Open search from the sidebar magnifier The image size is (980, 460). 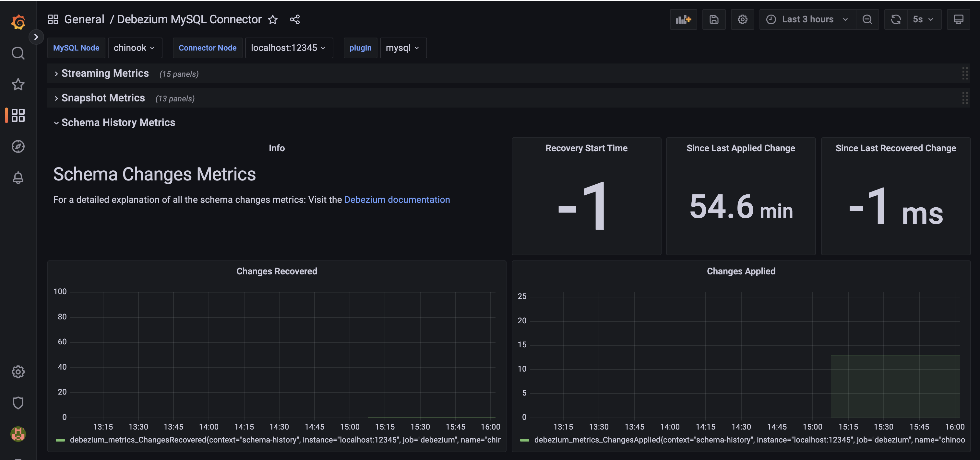click(x=18, y=53)
